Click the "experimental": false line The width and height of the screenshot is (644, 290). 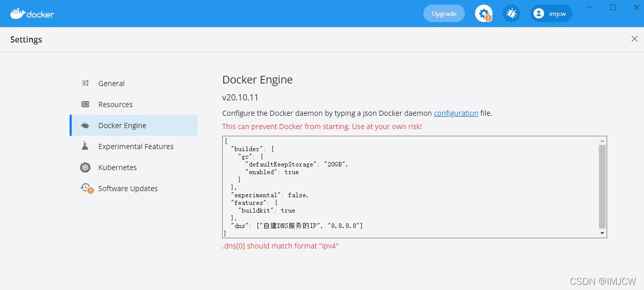coord(270,195)
